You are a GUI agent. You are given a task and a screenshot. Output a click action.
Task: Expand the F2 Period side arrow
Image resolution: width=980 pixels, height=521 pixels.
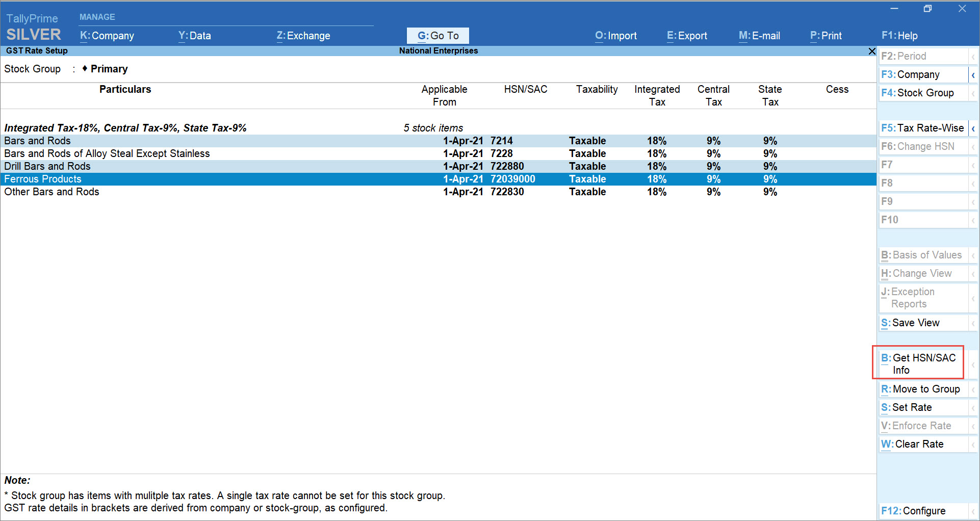pos(973,57)
